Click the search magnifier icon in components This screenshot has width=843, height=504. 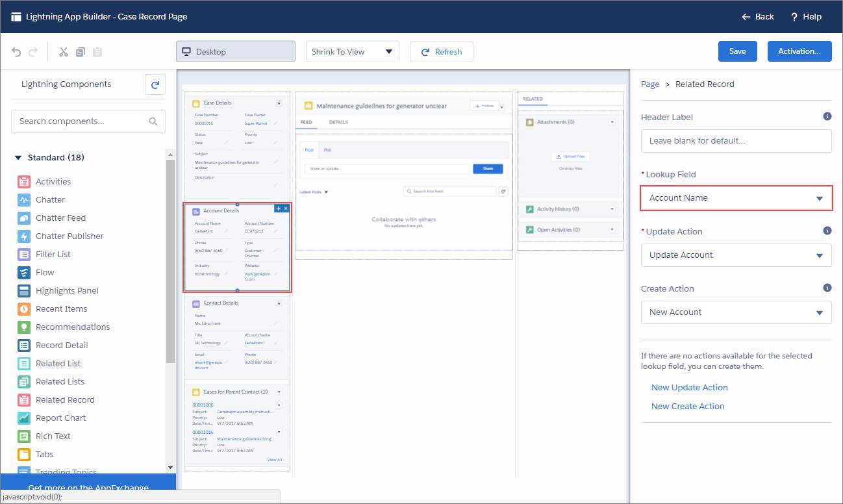click(153, 121)
